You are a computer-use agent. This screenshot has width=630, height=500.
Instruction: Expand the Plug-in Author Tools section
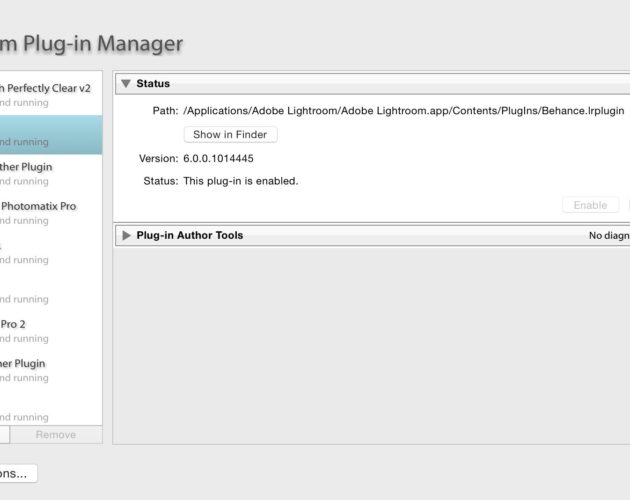(x=126, y=236)
